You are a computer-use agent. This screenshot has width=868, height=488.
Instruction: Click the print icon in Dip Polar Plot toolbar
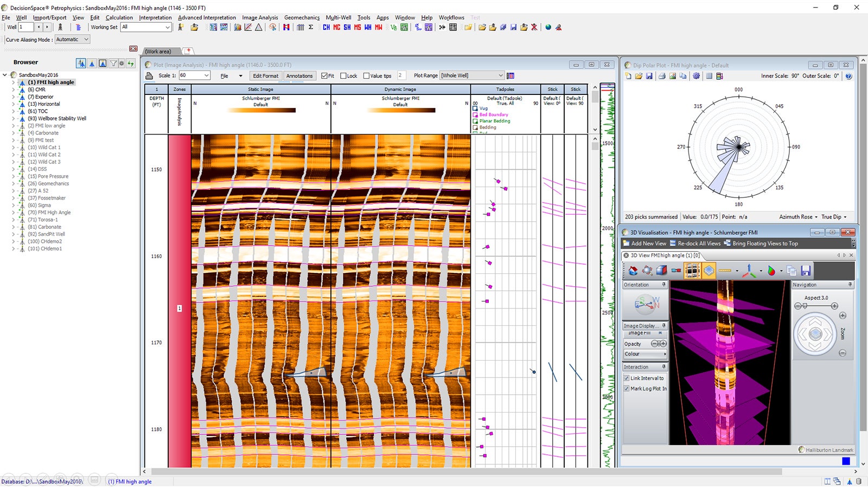click(662, 76)
